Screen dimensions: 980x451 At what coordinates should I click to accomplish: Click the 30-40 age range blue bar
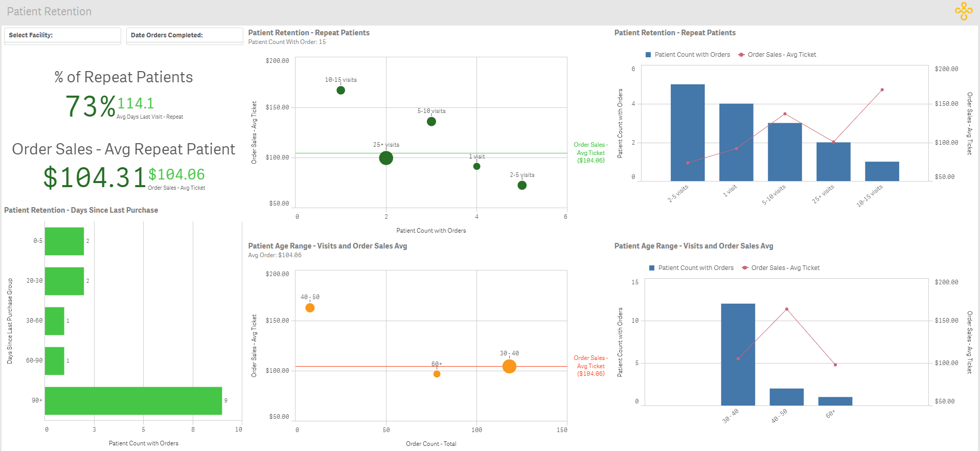tap(738, 354)
